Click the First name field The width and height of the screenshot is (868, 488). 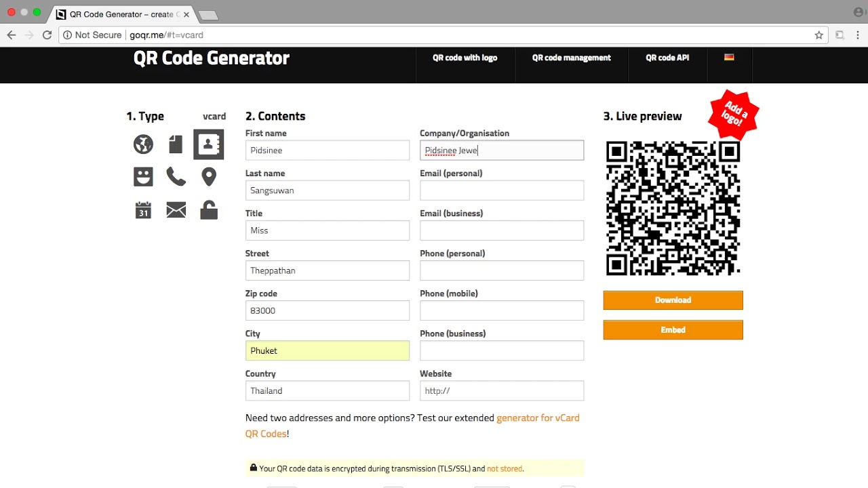click(x=328, y=150)
